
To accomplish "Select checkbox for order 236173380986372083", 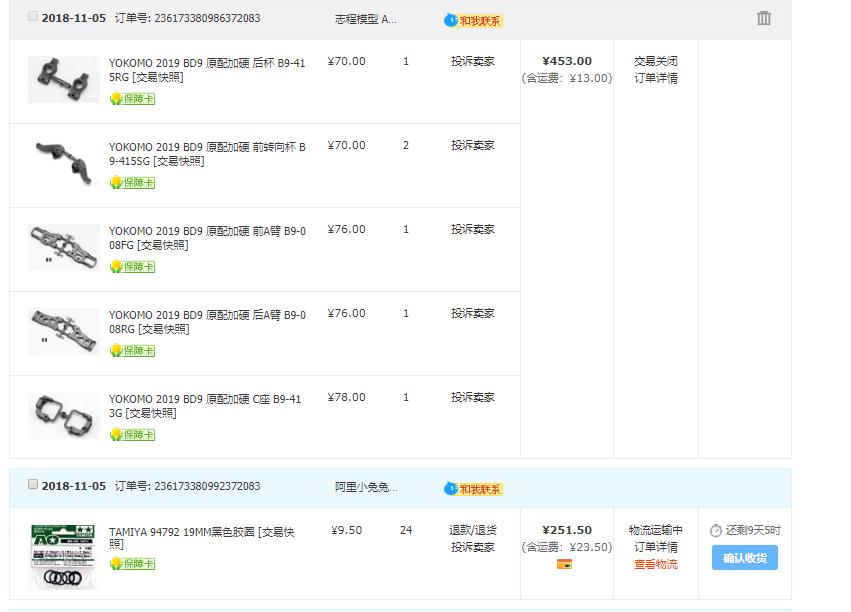I will click(33, 16).
